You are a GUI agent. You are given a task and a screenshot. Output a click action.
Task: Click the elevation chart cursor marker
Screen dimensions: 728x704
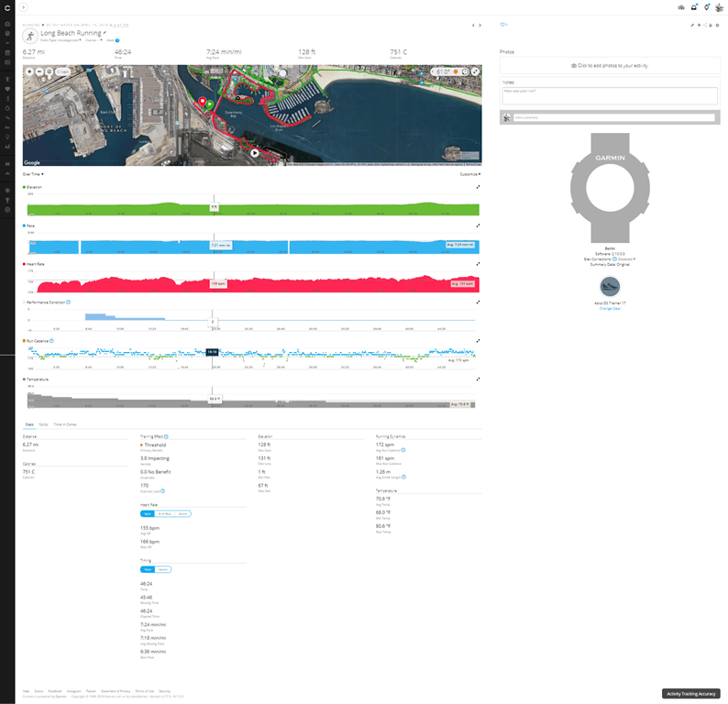pos(214,206)
